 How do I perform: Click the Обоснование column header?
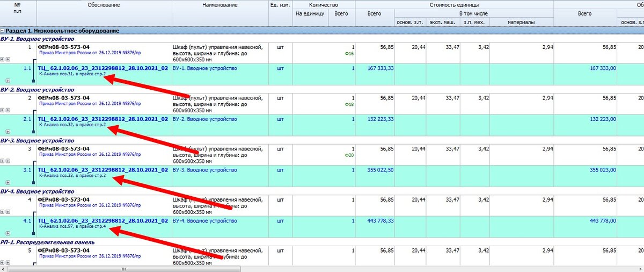pyautogui.click(x=104, y=5)
